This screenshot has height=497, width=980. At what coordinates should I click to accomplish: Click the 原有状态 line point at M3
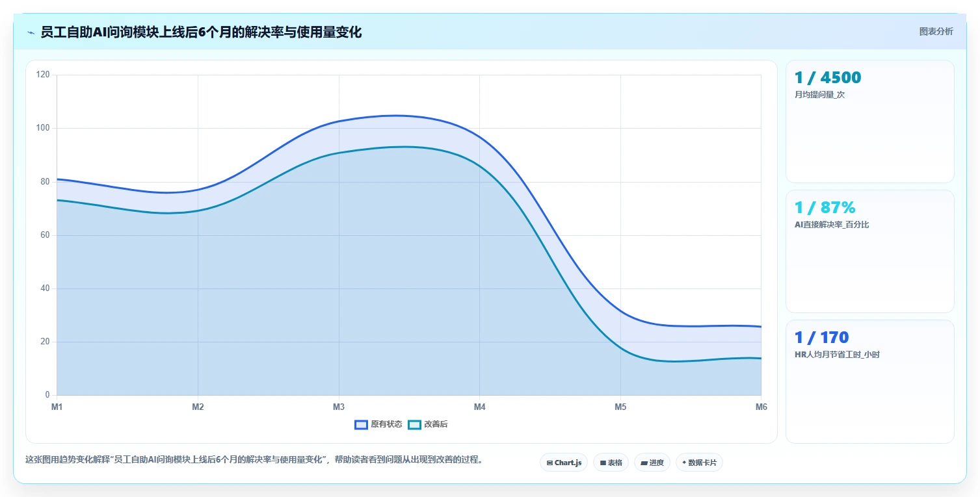[x=339, y=121]
